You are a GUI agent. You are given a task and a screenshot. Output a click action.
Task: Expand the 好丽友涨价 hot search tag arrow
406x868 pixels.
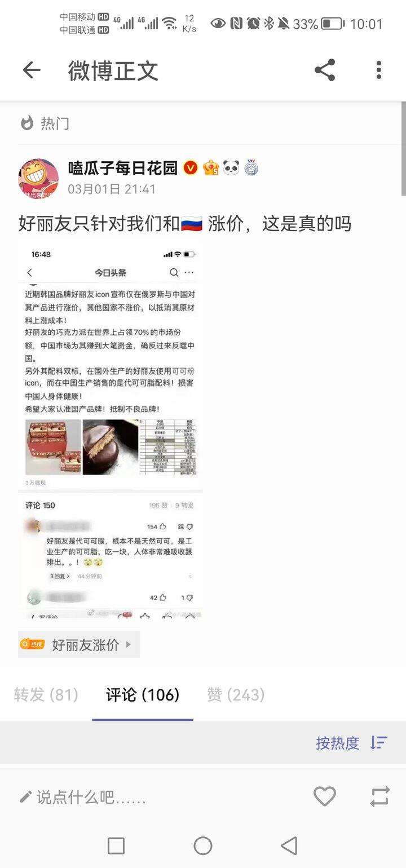[x=129, y=644]
